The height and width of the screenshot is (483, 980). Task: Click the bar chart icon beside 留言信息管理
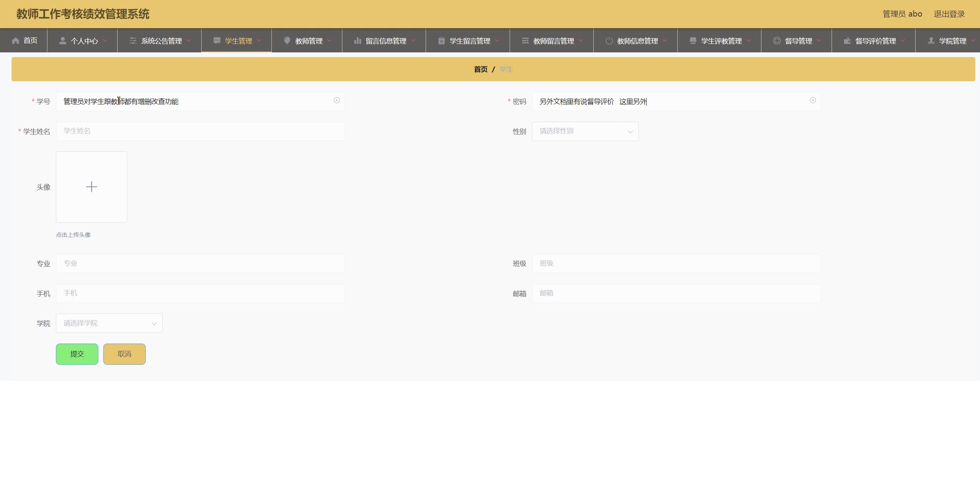click(x=357, y=41)
